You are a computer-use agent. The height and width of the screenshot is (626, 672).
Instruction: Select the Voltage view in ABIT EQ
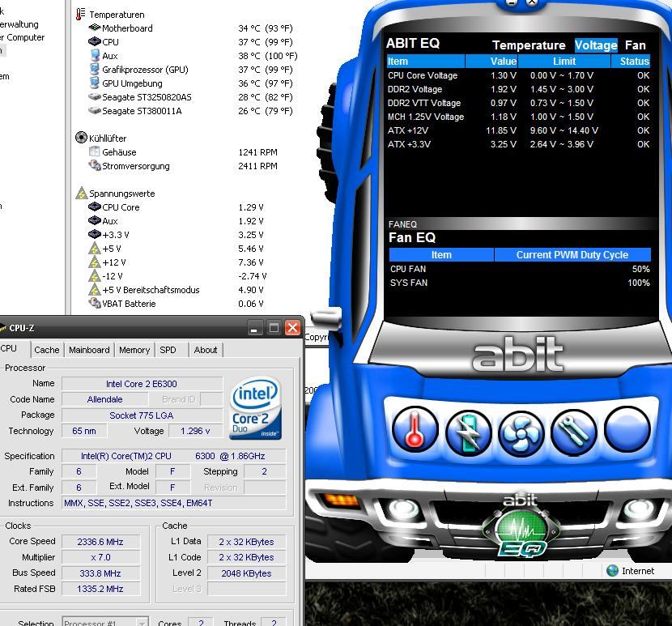(596, 45)
